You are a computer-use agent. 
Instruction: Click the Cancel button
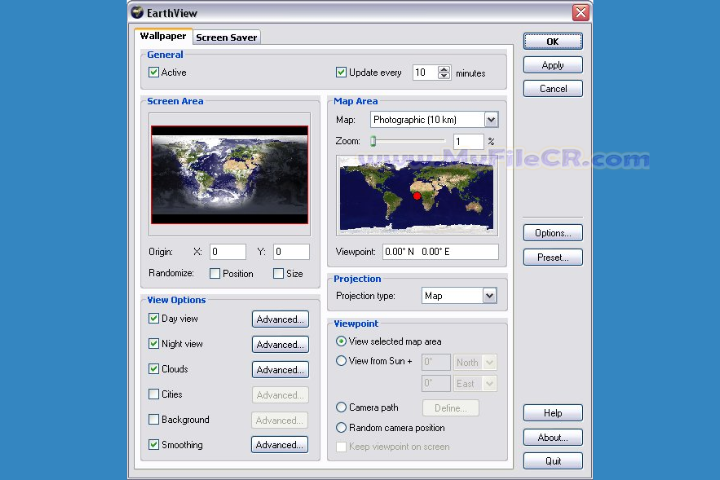[553, 89]
